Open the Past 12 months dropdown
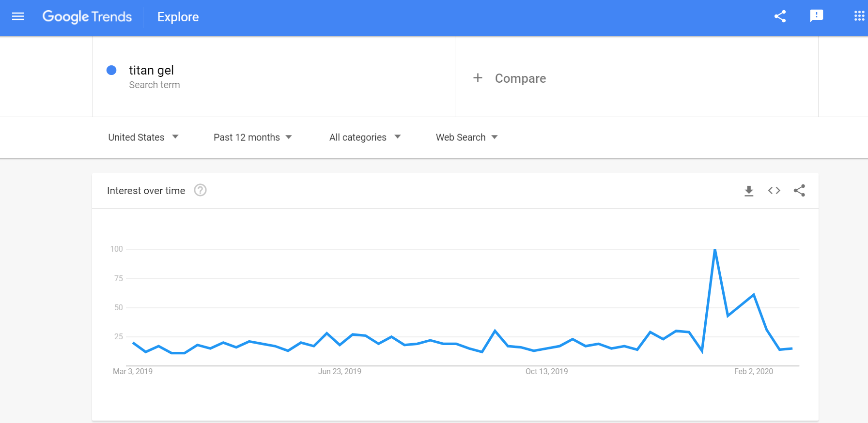The width and height of the screenshot is (868, 423). [253, 137]
